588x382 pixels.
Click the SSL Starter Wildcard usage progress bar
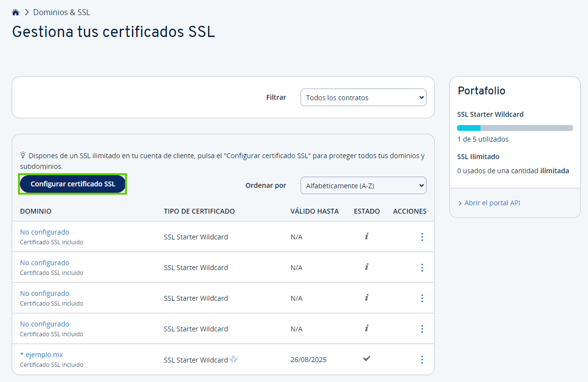tap(515, 128)
